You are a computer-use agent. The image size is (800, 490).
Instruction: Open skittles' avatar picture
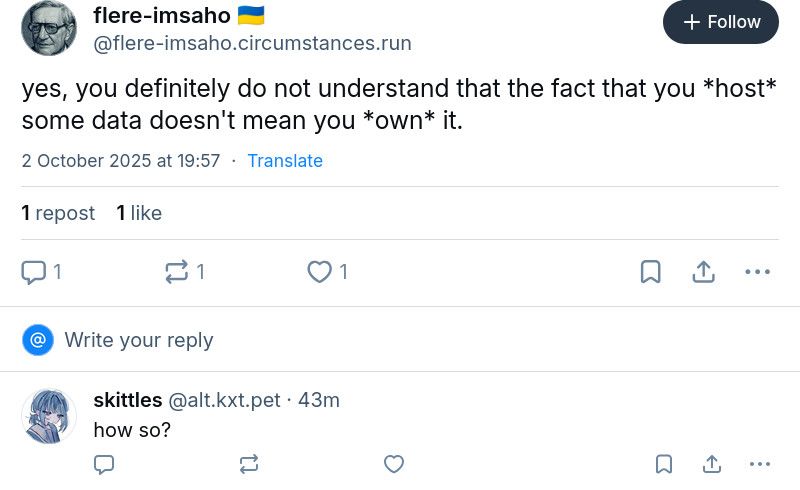(x=48, y=415)
